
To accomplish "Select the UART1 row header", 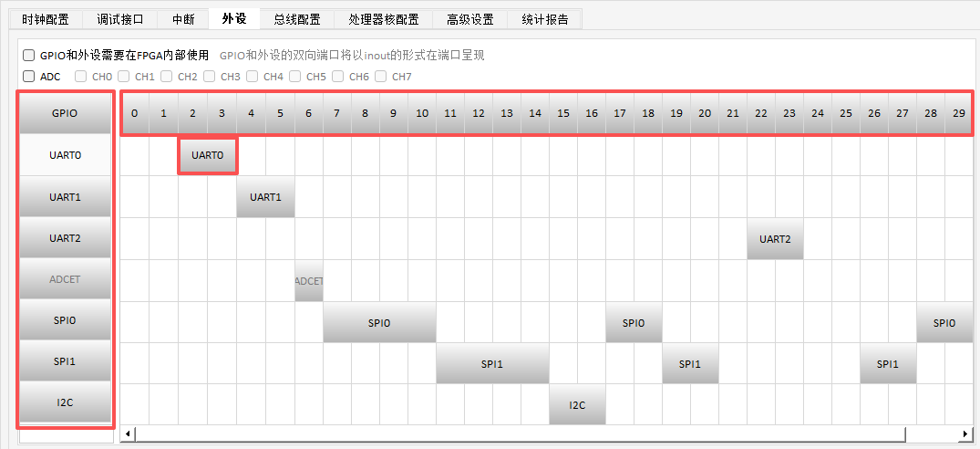I will tap(65, 196).
